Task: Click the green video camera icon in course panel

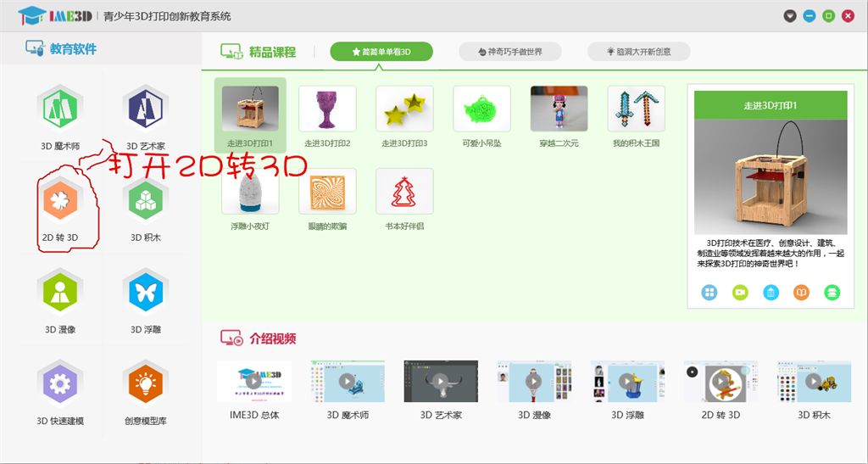Action: [740, 293]
